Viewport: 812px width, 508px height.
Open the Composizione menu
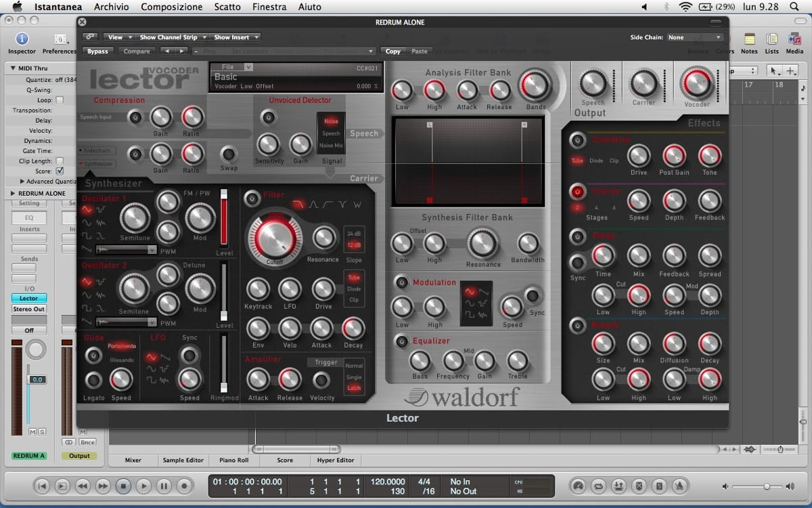point(171,7)
